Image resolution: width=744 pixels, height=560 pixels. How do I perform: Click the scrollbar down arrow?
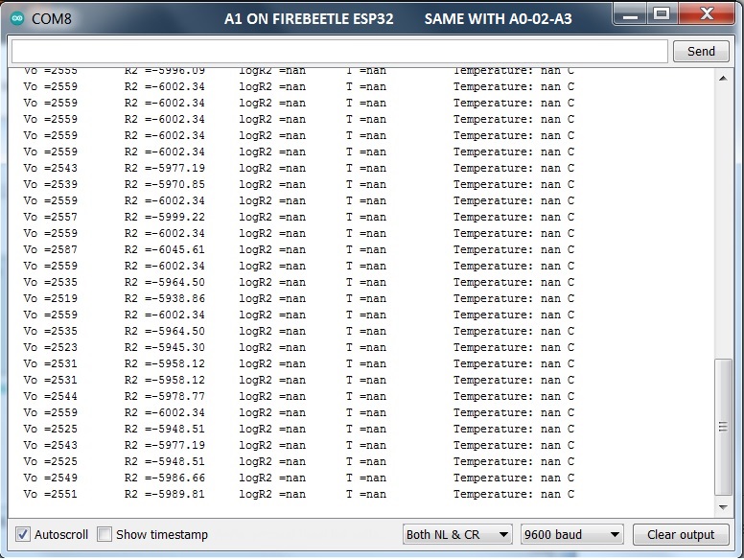tap(723, 507)
